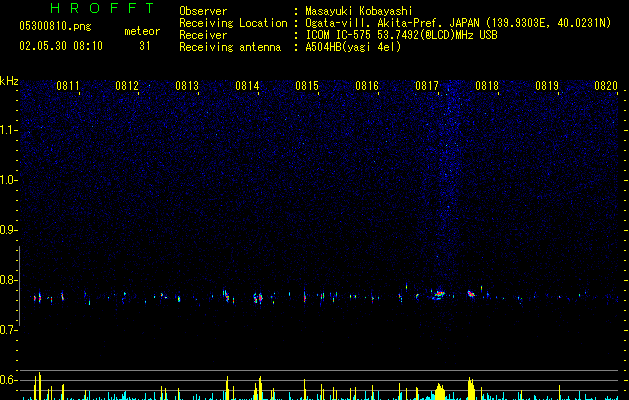Click the wide yellow power peak after 0817
Screen dimensions: 629x400
click(x=440, y=392)
